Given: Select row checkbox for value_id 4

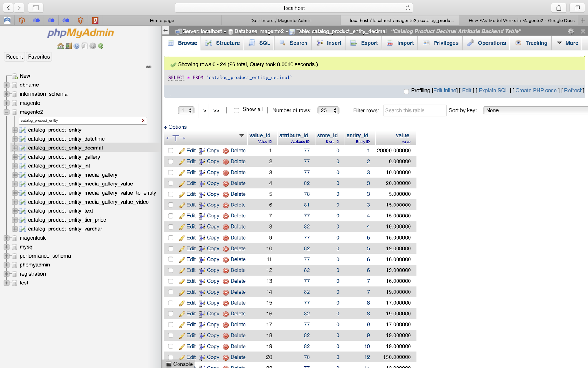Looking at the screenshot, I should coord(171,183).
